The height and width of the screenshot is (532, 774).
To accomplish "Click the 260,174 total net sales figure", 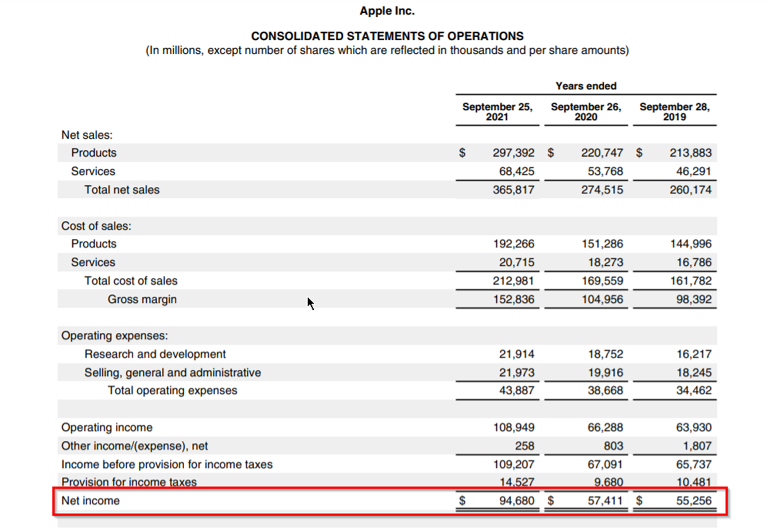I will pyautogui.click(x=690, y=189).
